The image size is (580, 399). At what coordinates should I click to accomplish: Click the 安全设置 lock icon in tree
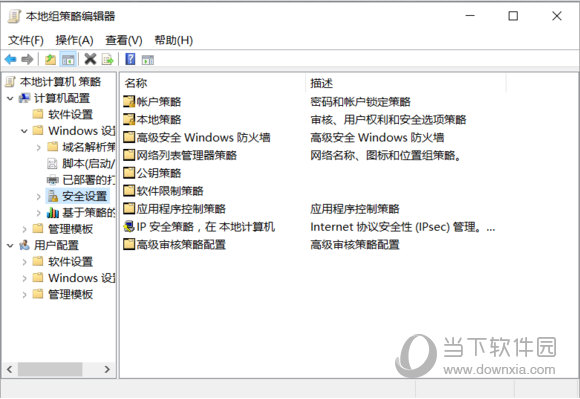coord(53,196)
